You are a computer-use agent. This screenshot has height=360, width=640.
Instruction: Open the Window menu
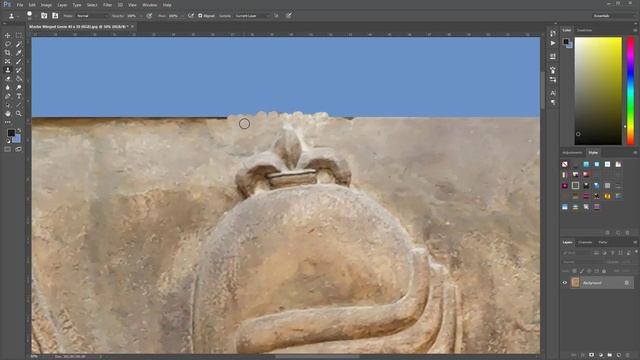pyautogui.click(x=150, y=5)
